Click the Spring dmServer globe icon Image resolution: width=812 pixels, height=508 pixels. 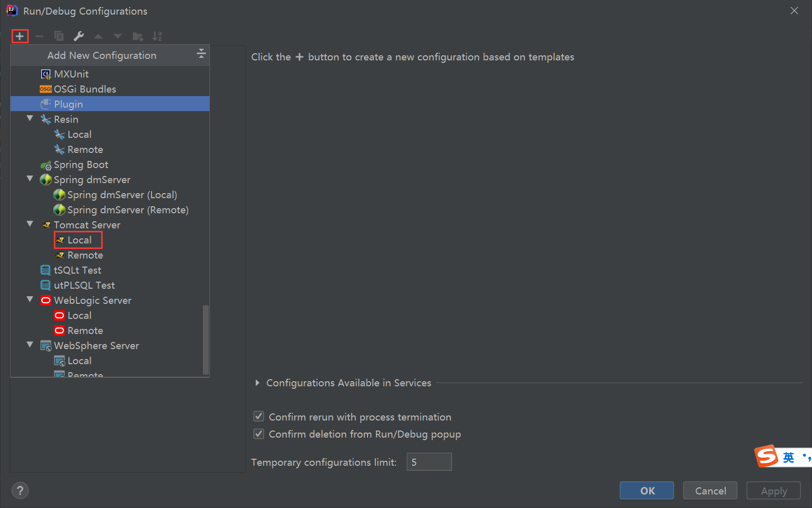tap(45, 180)
